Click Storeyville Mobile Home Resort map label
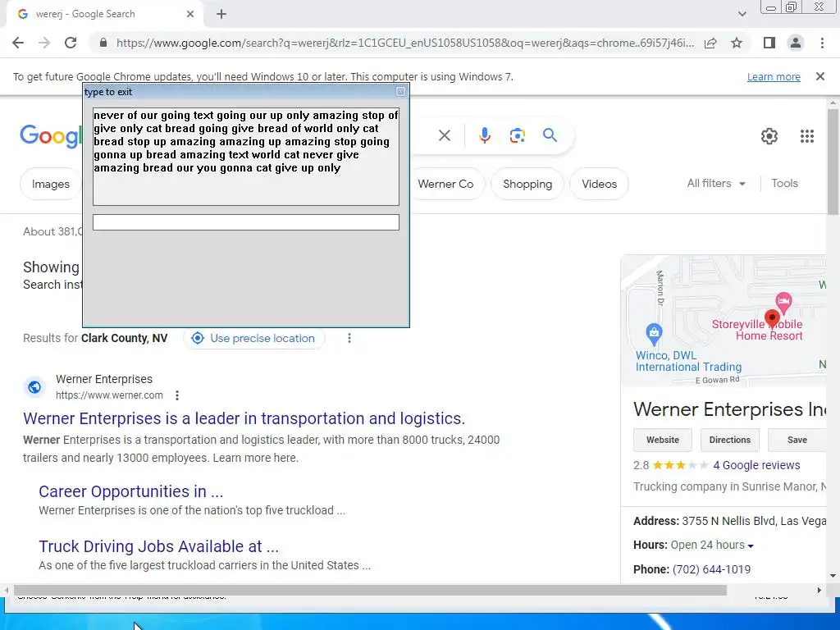 (757, 330)
